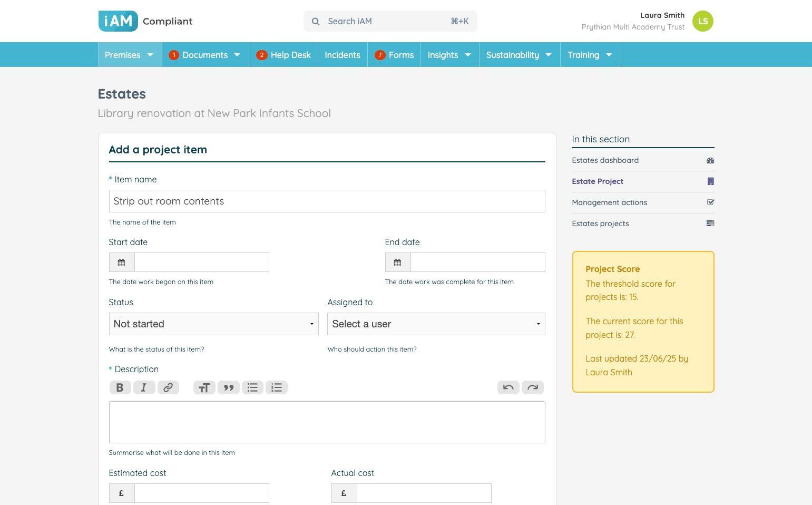Screen dimensions: 812x505
Task: Open the Start date calendar icon
Action: (122, 263)
